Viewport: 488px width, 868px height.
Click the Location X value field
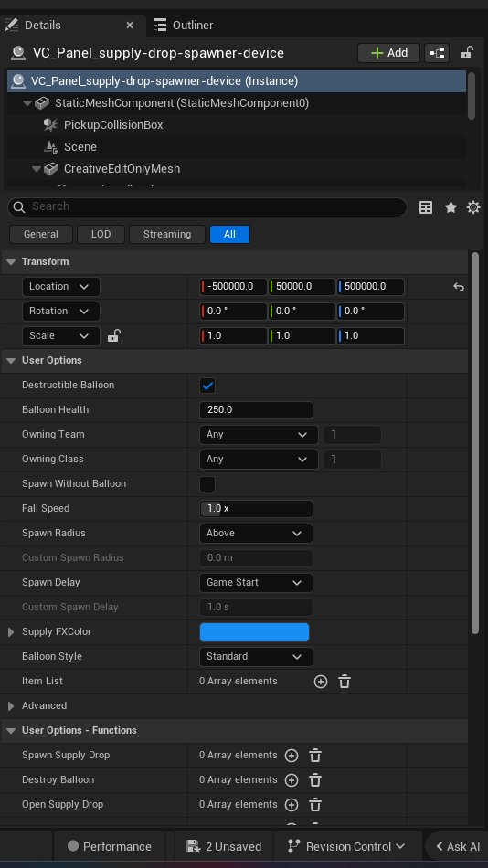tap(233, 287)
